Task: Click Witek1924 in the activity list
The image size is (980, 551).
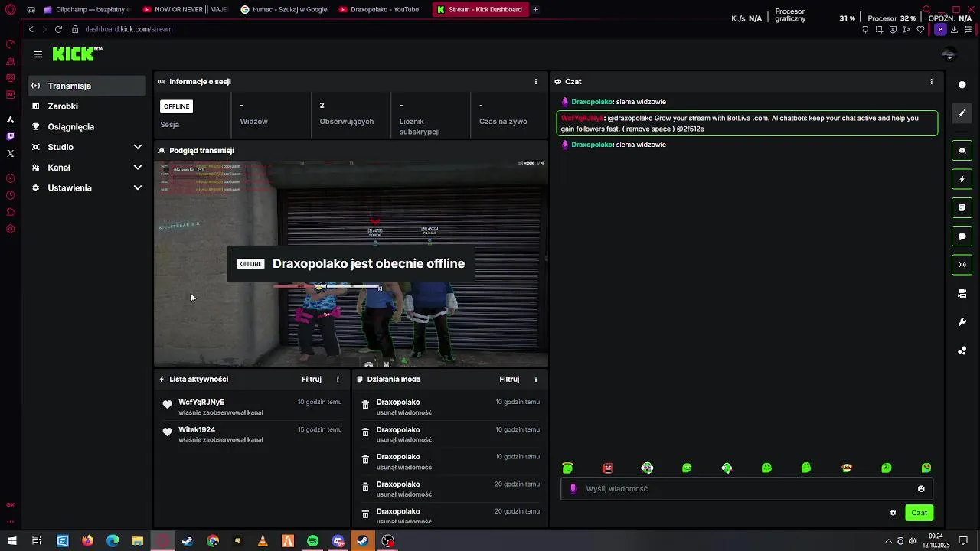Action: point(197,430)
